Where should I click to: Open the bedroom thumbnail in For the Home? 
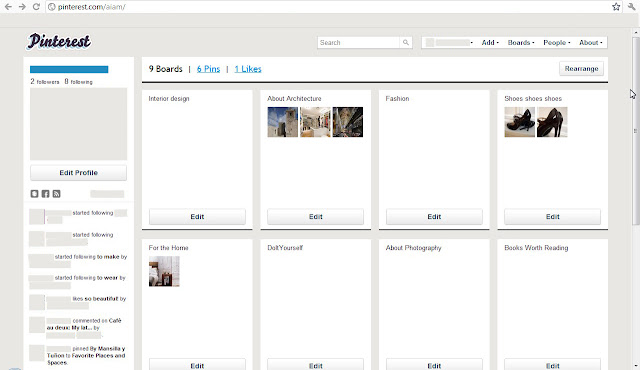(164, 271)
